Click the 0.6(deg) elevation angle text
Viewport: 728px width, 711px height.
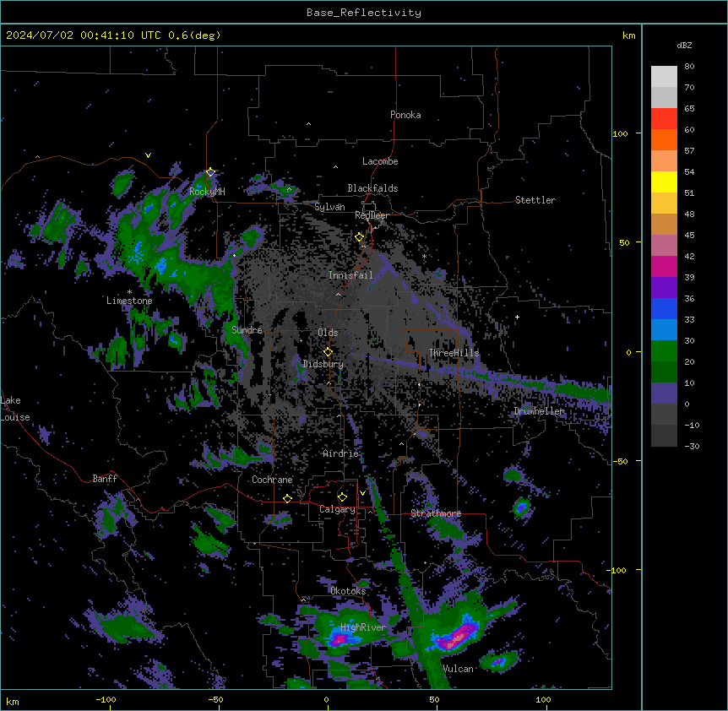pos(194,35)
